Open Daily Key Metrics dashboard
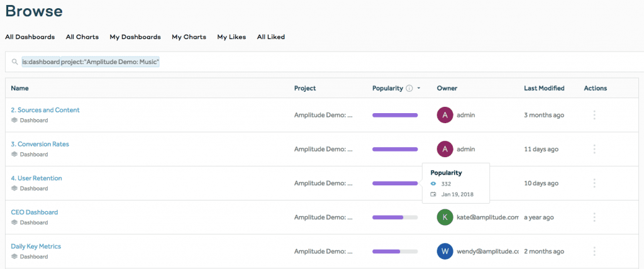This screenshot has width=644, height=269. pyautogui.click(x=36, y=246)
